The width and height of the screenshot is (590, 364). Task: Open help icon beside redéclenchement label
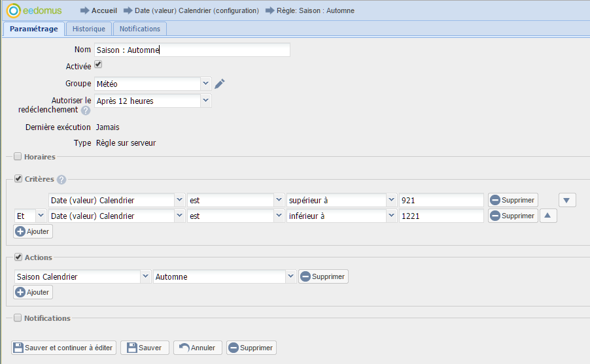(86, 110)
